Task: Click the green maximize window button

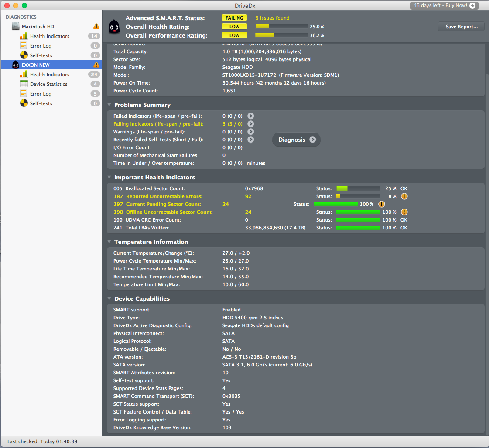Action: click(x=24, y=6)
